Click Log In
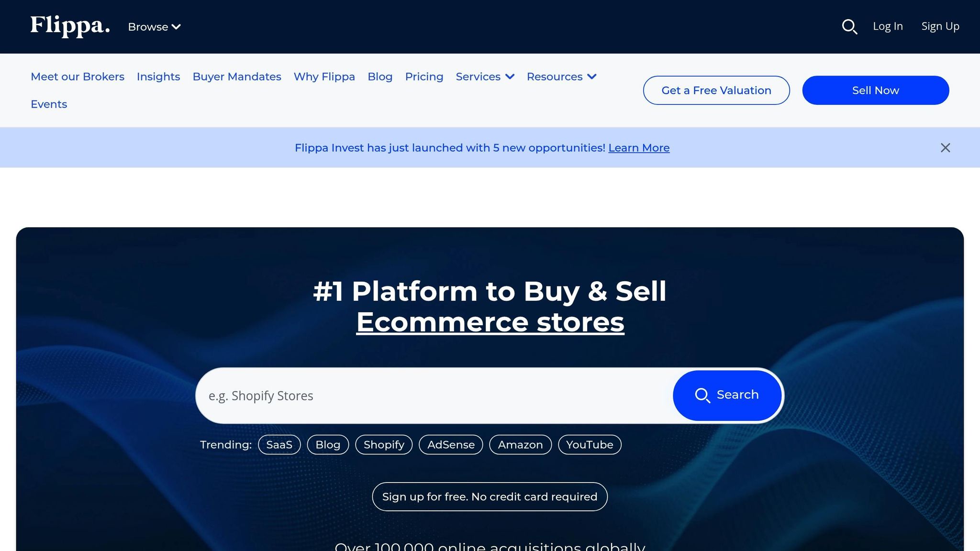The image size is (980, 551). pyautogui.click(x=888, y=26)
